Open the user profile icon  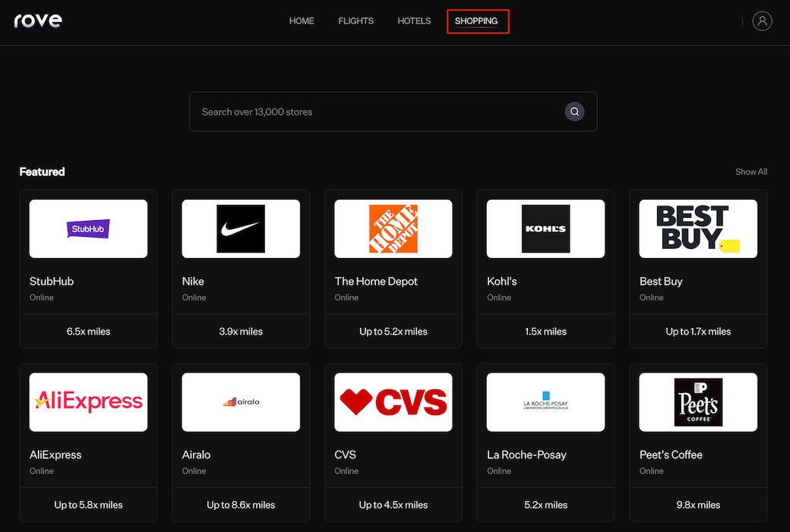[762, 21]
